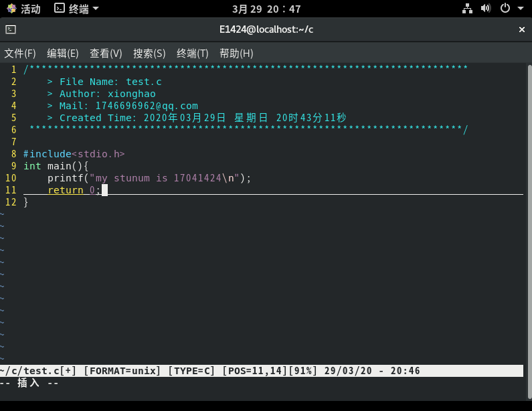The height and width of the screenshot is (411, 532).
Task: Click the power icon in top bar
Action: pos(505,8)
